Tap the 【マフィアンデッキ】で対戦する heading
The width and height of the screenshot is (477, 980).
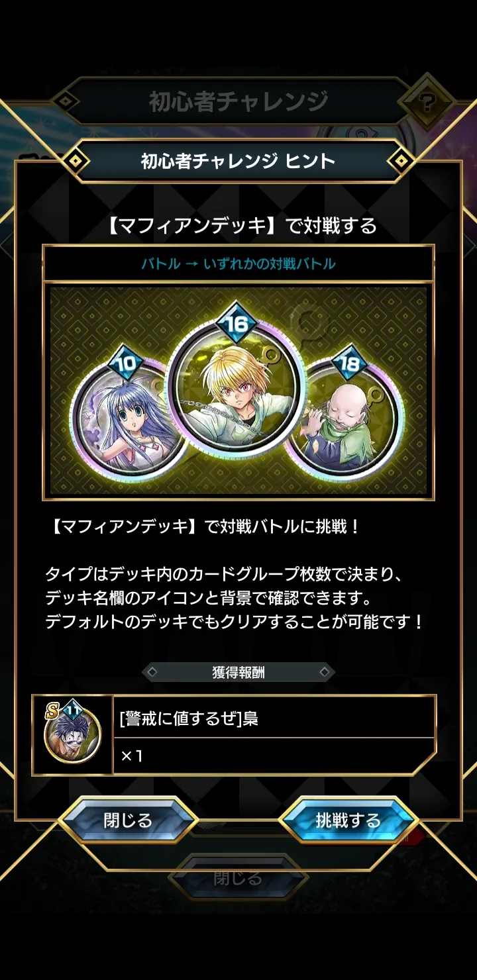[x=241, y=226]
